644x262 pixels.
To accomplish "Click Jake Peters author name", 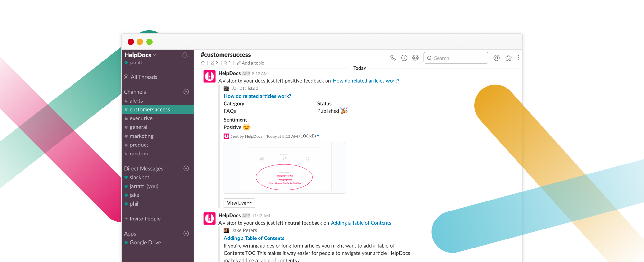I will 244,230.
